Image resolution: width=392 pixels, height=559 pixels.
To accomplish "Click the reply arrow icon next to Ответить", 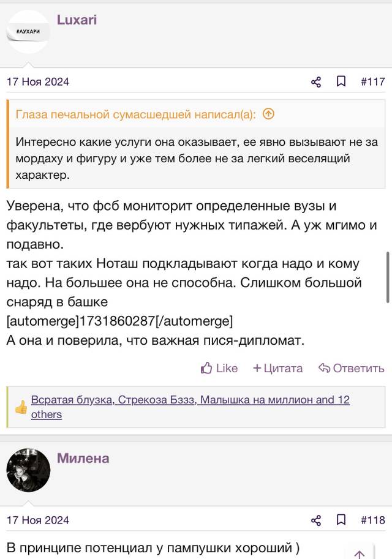I will 324,368.
